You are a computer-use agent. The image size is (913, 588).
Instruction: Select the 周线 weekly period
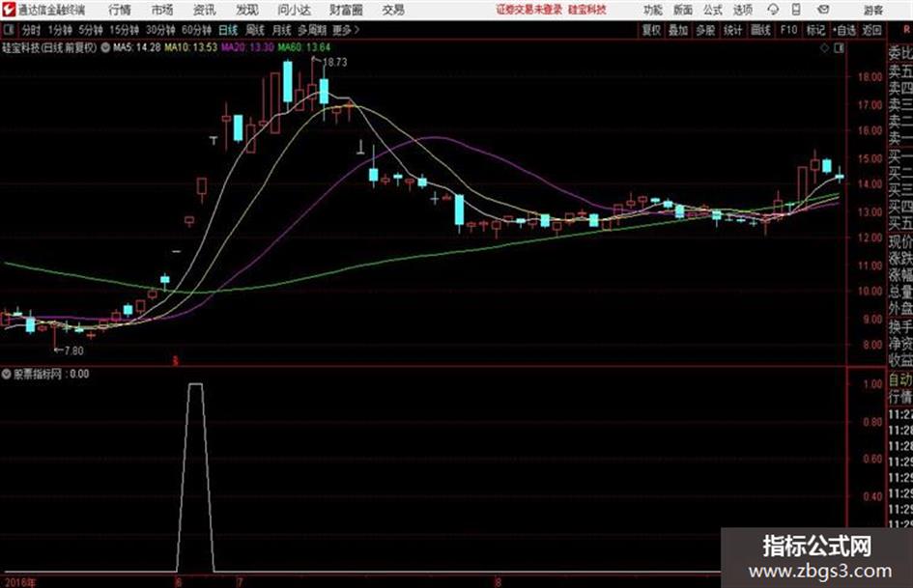[x=255, y=30]
